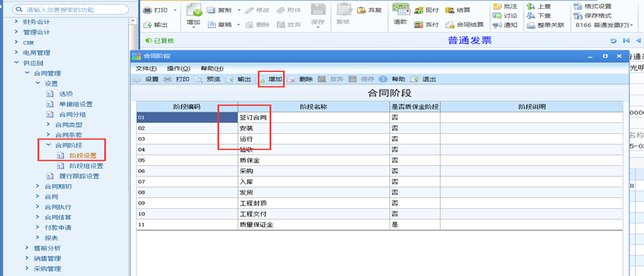Click the 弃复 un-review icon

click(x=362, y=10)
